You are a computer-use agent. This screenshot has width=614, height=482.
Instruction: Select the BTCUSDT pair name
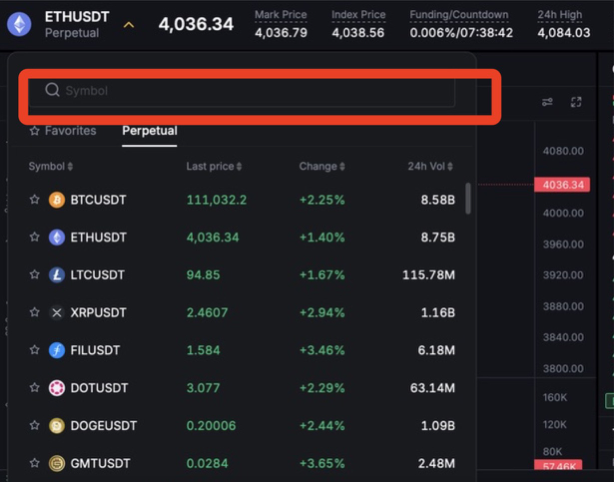[98, 200]
